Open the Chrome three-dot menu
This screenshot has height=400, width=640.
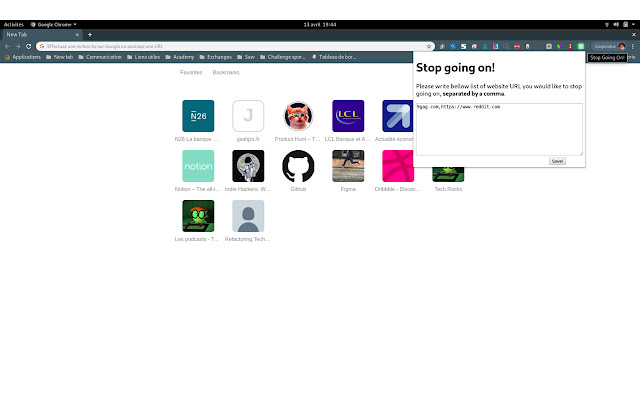[633, 47]
